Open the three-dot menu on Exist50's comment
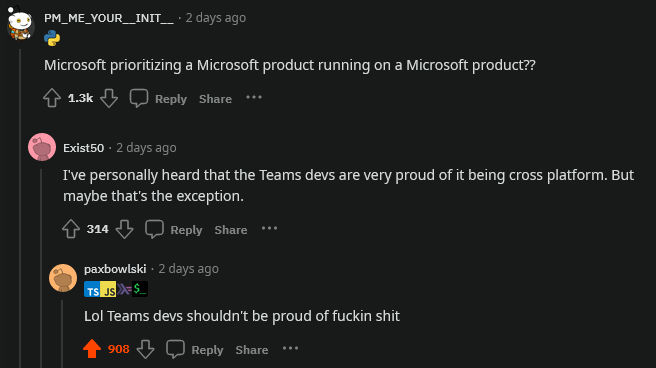 tap(269, 228)
